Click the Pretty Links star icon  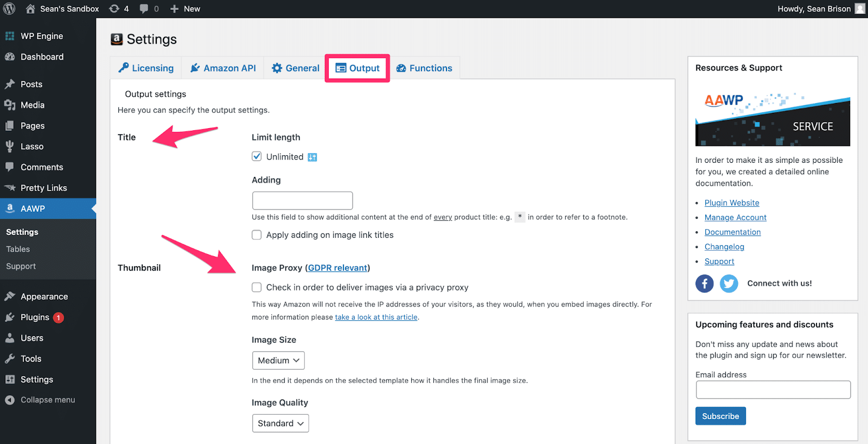(10, 188)
